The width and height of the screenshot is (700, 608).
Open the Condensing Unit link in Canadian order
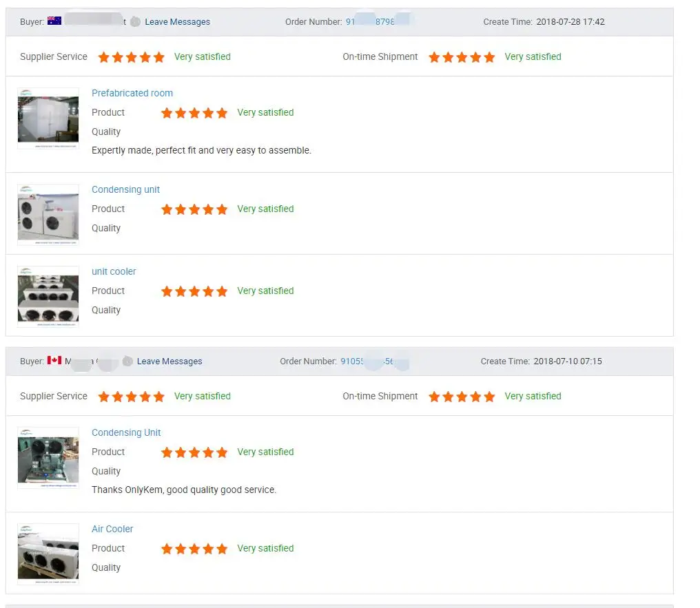point(126,432)
